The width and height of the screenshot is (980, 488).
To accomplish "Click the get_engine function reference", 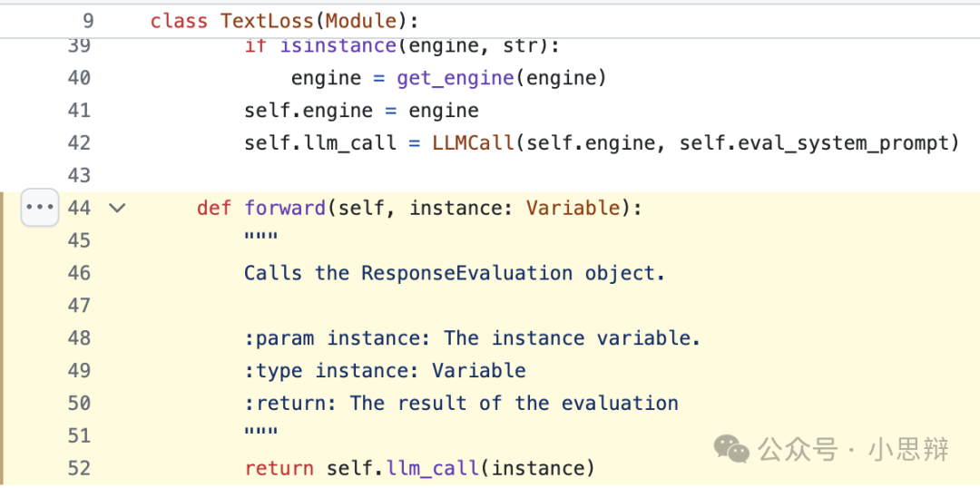I will pos(455,78).
